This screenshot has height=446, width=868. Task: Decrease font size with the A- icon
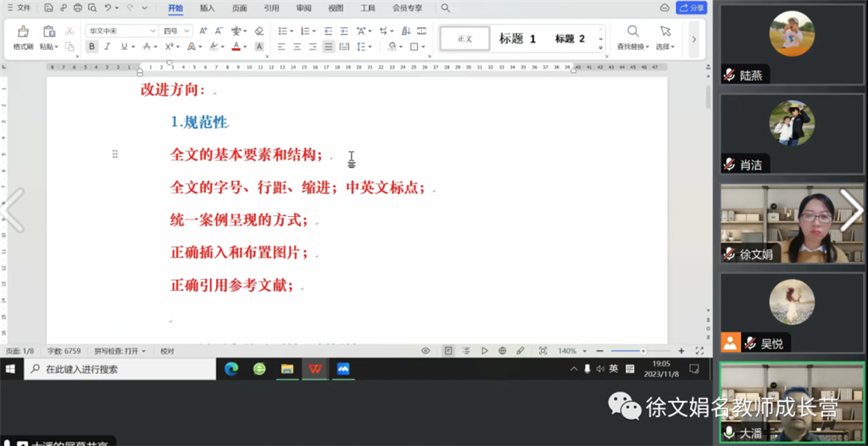[219, 31]
